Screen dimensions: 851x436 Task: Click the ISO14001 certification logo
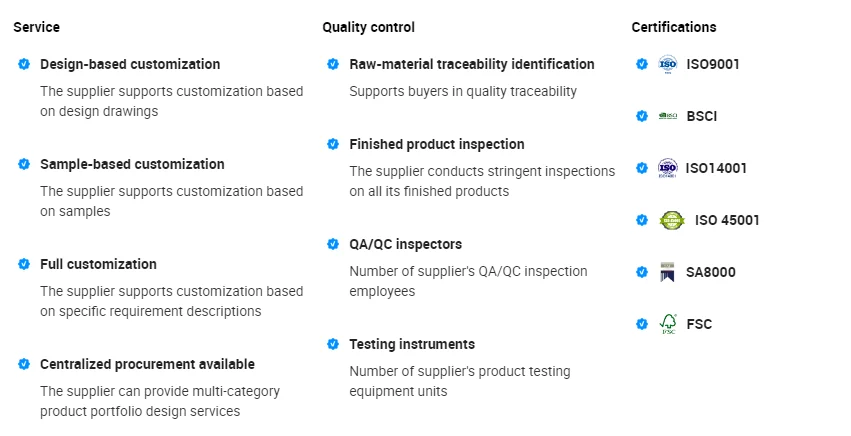[x=668, y=168]
